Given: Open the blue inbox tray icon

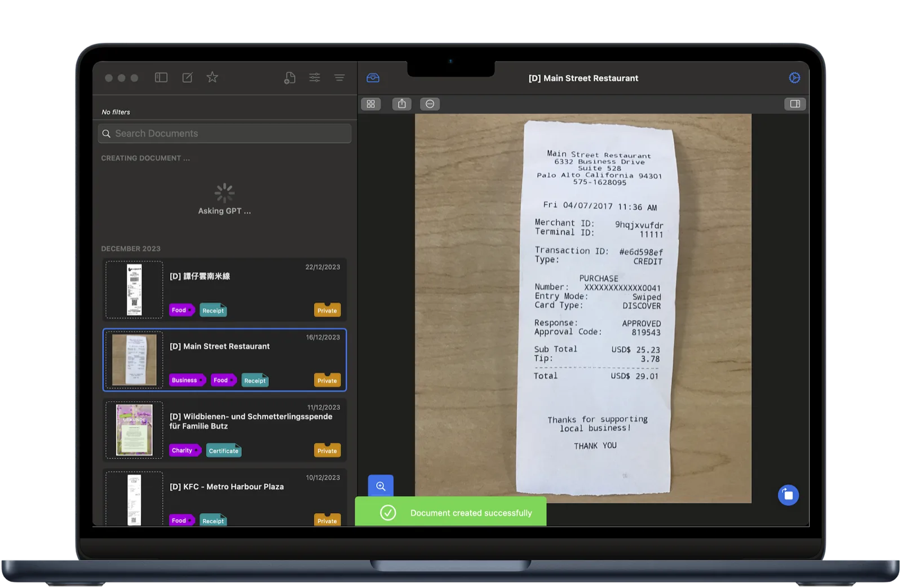Looking at the screenshot, I should coord(373,78).
